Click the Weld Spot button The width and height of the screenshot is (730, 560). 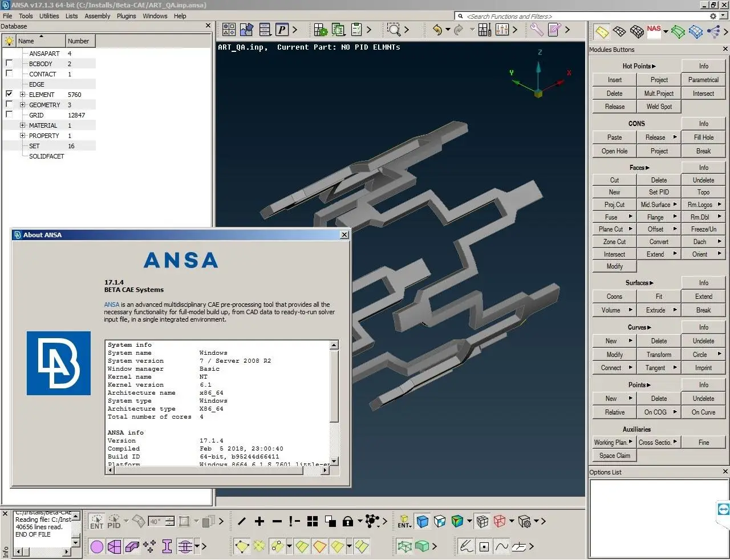point(659,107)
